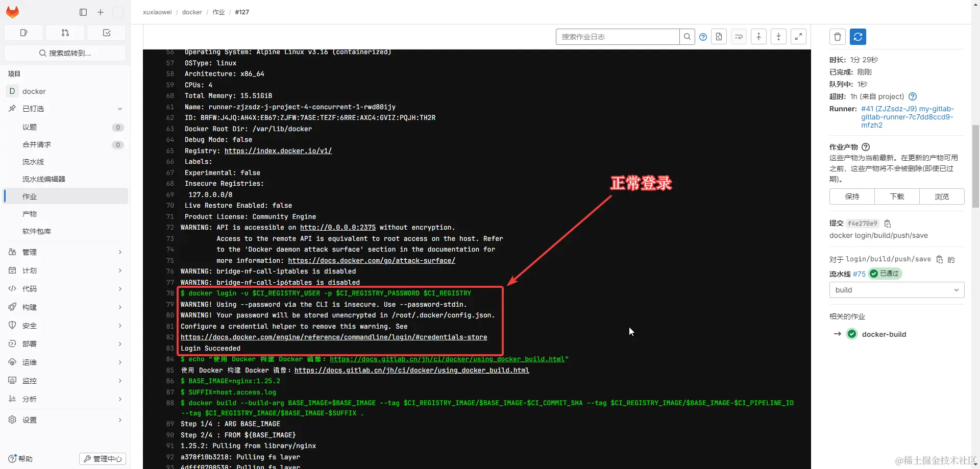The image size is (980, 469).
Task: Jump to top of job log
Action: pos(758,37)
